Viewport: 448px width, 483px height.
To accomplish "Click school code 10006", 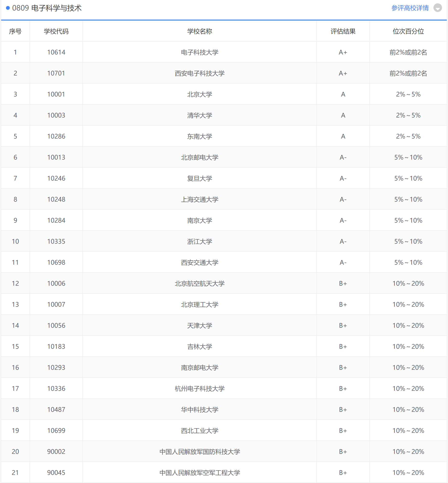I will (56, 284).
